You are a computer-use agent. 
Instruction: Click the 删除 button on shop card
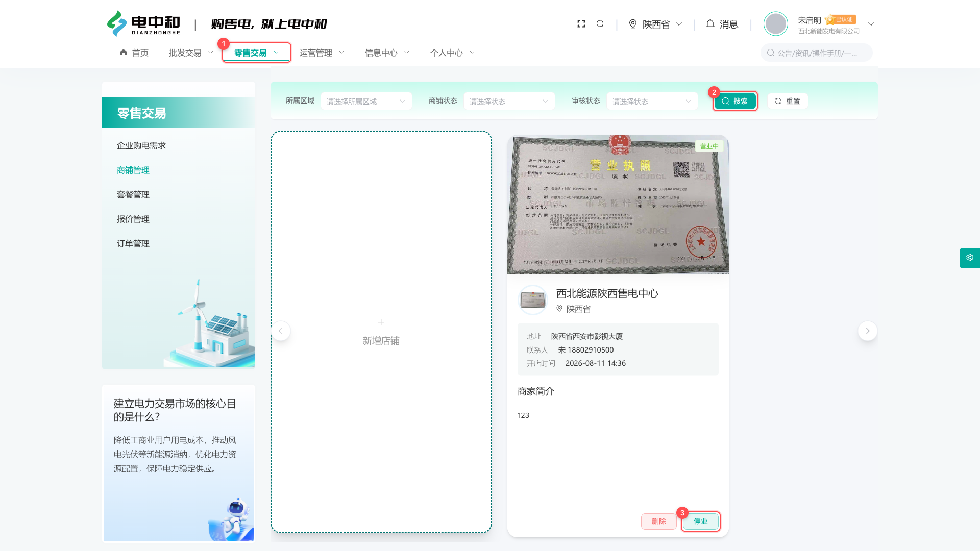click(x=659, y=521)
